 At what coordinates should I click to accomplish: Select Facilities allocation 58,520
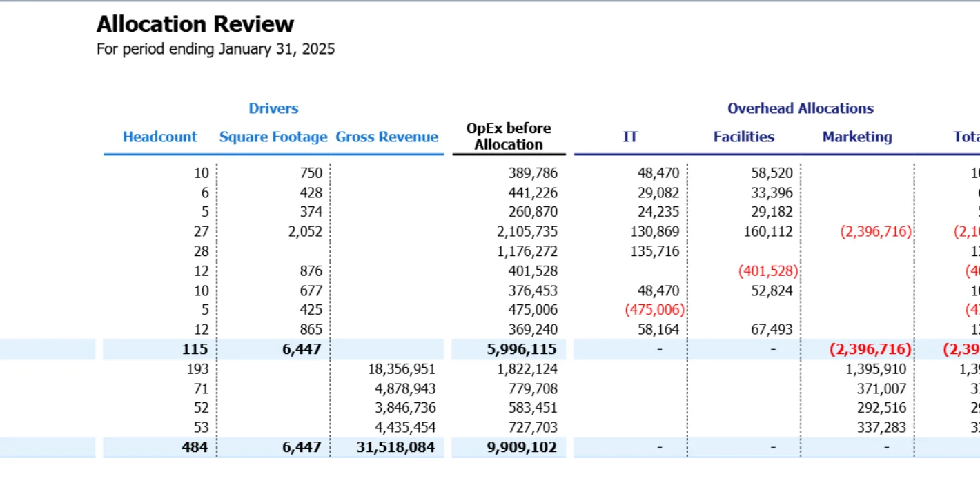772,173
